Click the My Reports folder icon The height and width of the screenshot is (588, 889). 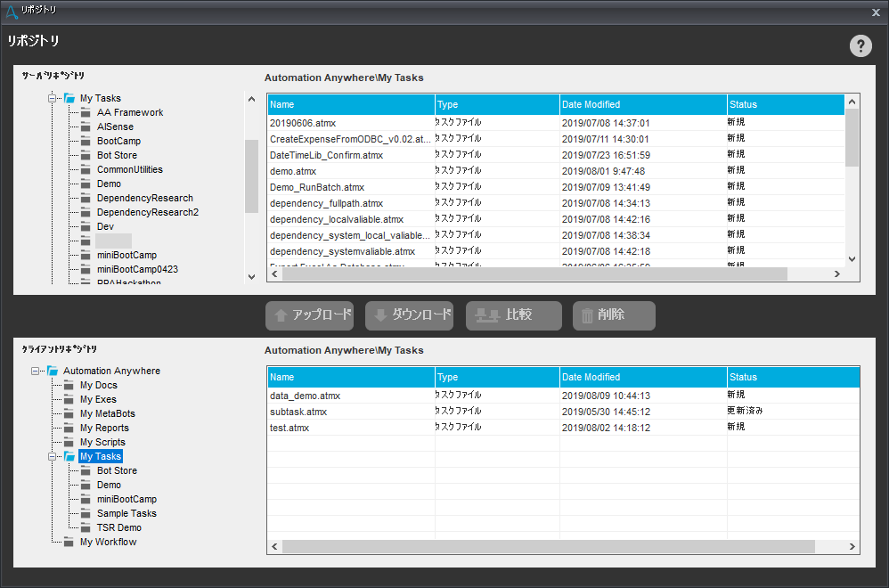69,429
